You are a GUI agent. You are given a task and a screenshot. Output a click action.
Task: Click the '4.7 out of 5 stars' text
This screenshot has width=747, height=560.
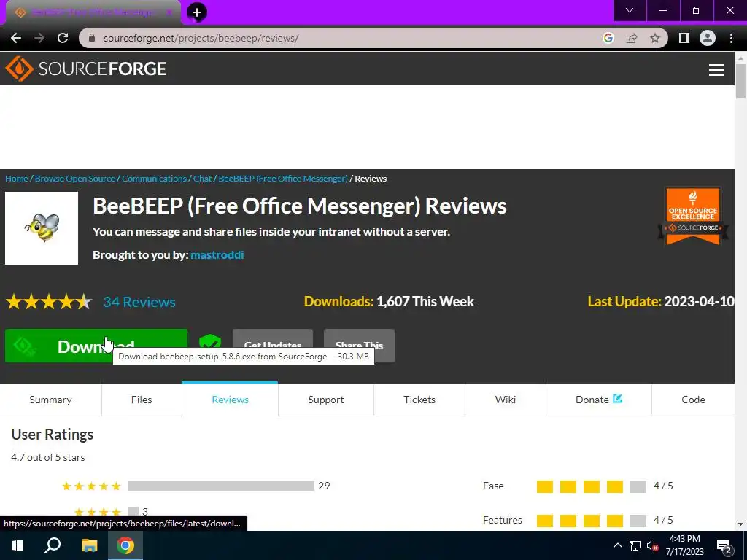48,457
